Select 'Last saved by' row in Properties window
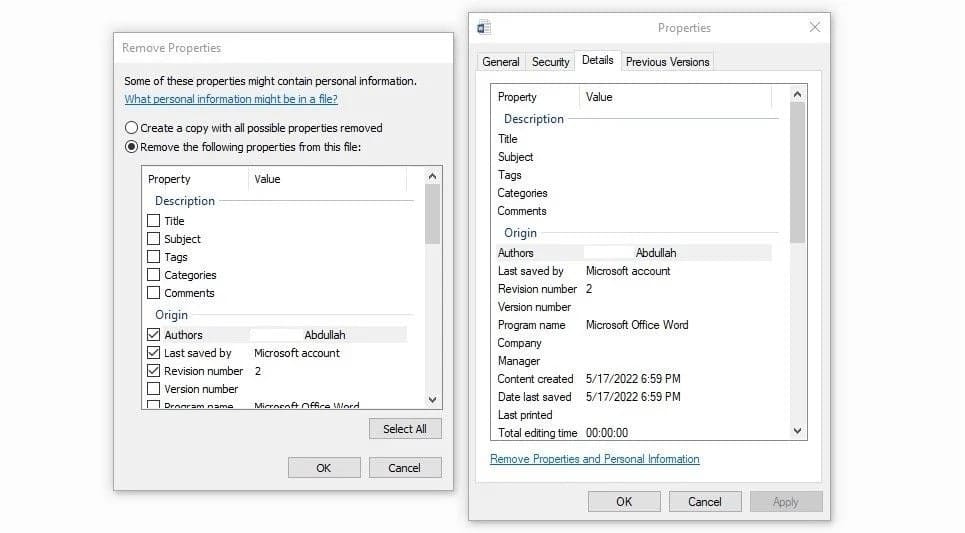This screenshot has width=965, height=533. pyautogui.click(x=633, y=271)
